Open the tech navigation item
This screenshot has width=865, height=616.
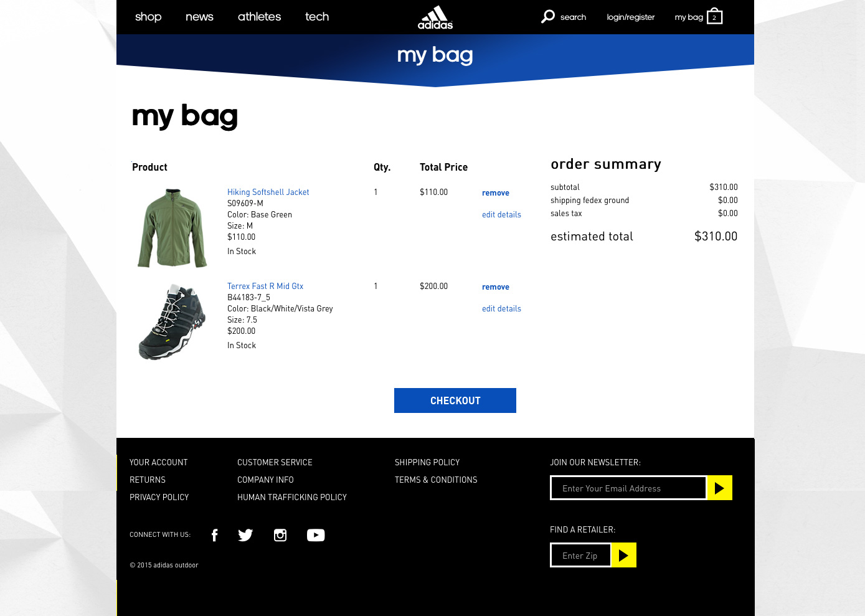[x=317, y=17]
